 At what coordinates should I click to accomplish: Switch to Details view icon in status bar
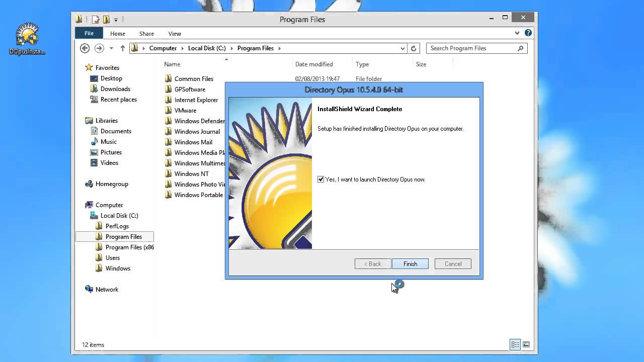pos(515,344)
